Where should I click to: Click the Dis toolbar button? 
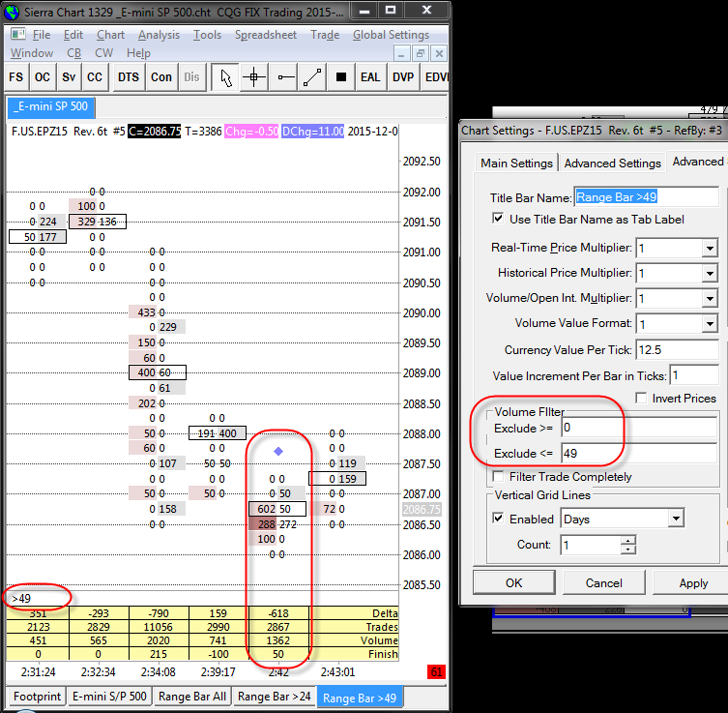click(x=191, y=77)
